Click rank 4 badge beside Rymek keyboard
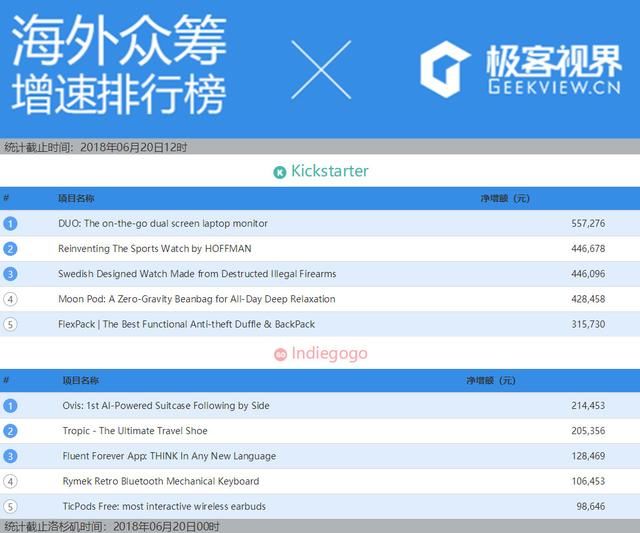 [10, 482]
